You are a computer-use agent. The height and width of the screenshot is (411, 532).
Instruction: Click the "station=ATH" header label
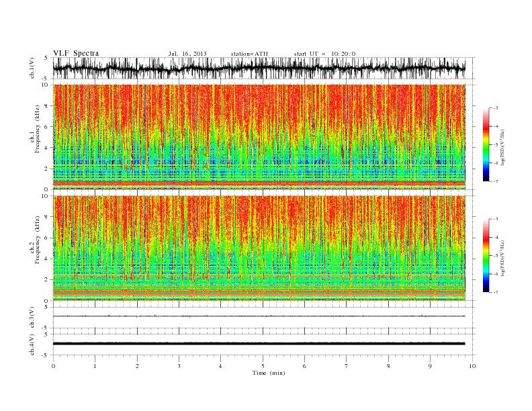coord(249,54)
